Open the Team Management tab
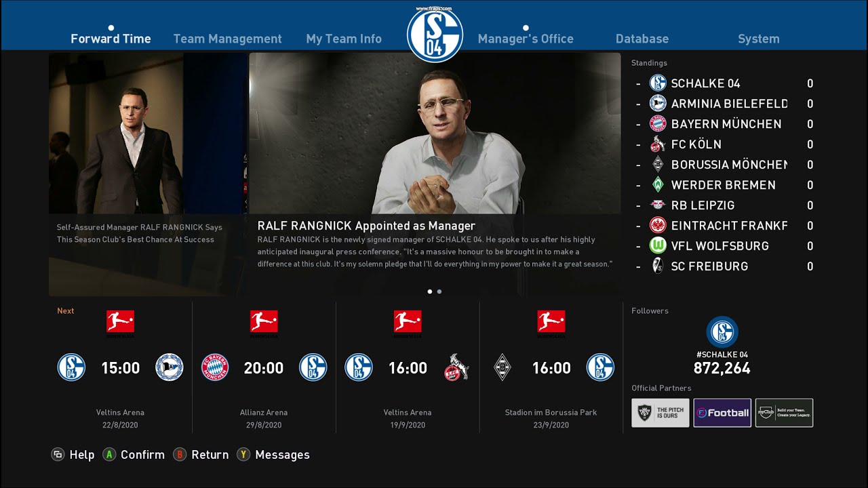The image size is (868, 488). [x=227, y=39]
